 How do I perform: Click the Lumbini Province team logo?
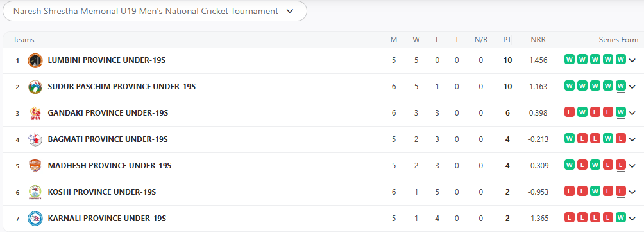(35, 60)
